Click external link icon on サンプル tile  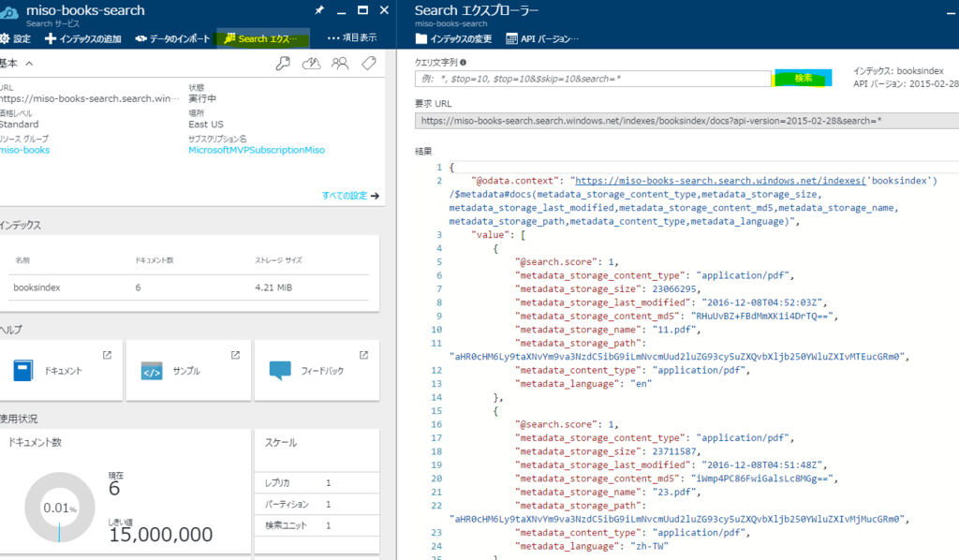point(235,355)
